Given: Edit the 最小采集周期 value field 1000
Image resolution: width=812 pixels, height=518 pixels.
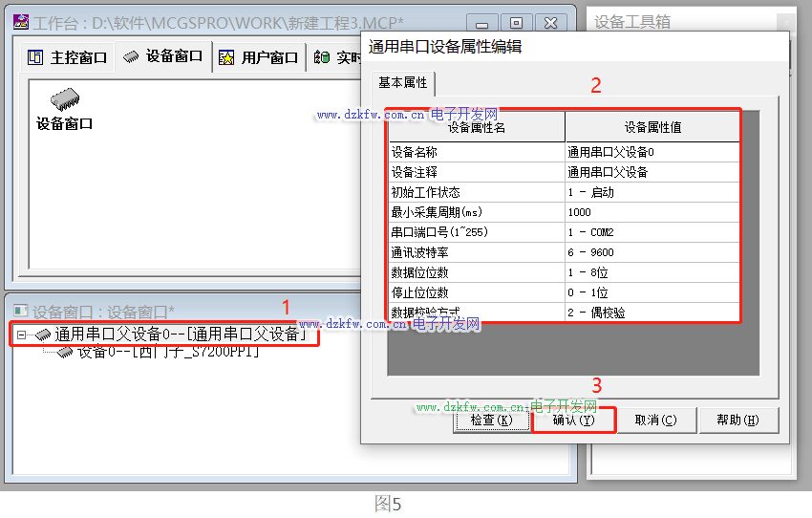Looking at the screenshot, I should click(652, 212).
